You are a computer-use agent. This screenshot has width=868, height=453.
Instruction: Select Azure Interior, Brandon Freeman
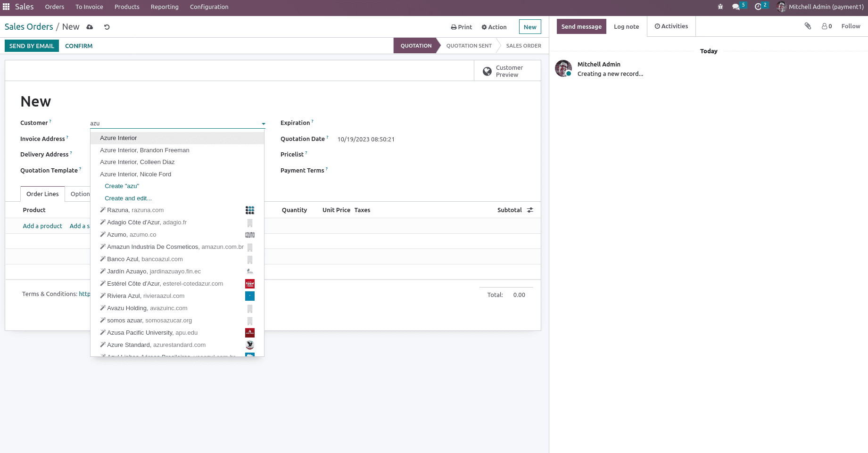(177, 150)
